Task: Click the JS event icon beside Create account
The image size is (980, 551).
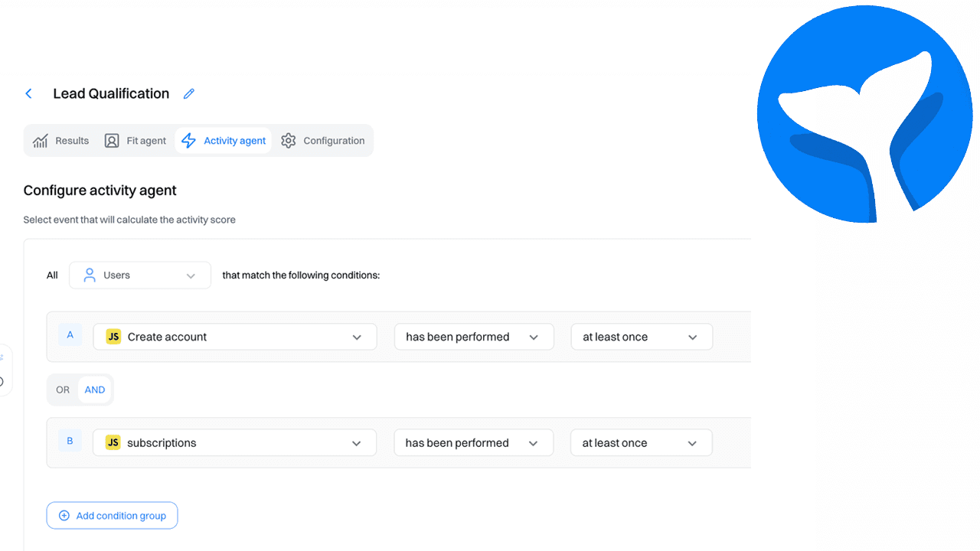Action: [113, 337]
